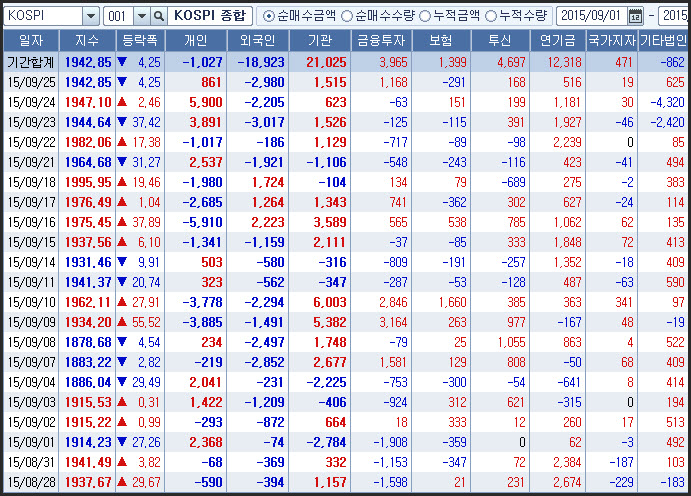Screen dimensions: 691x496
Task: Click the 국가지자 column header
Action: 612,41
